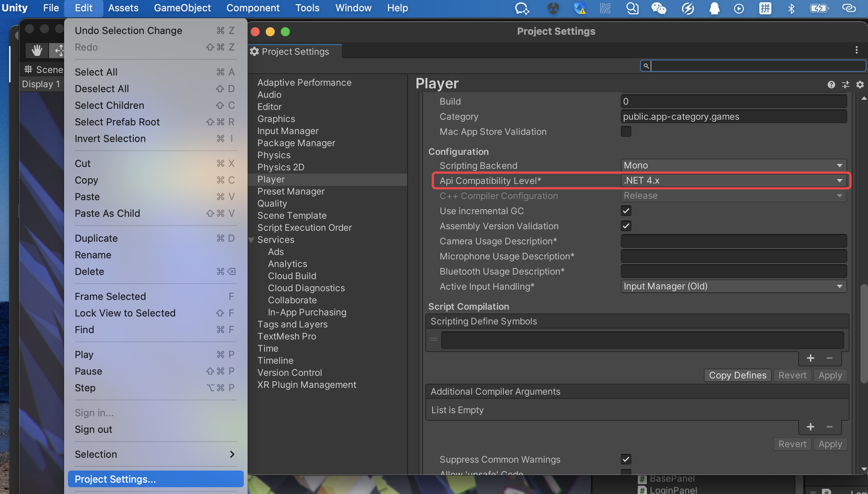The height and width of the screenshot is (494, 868).
Task: Click the Services expander in settings list
Action: click(251, 240)
